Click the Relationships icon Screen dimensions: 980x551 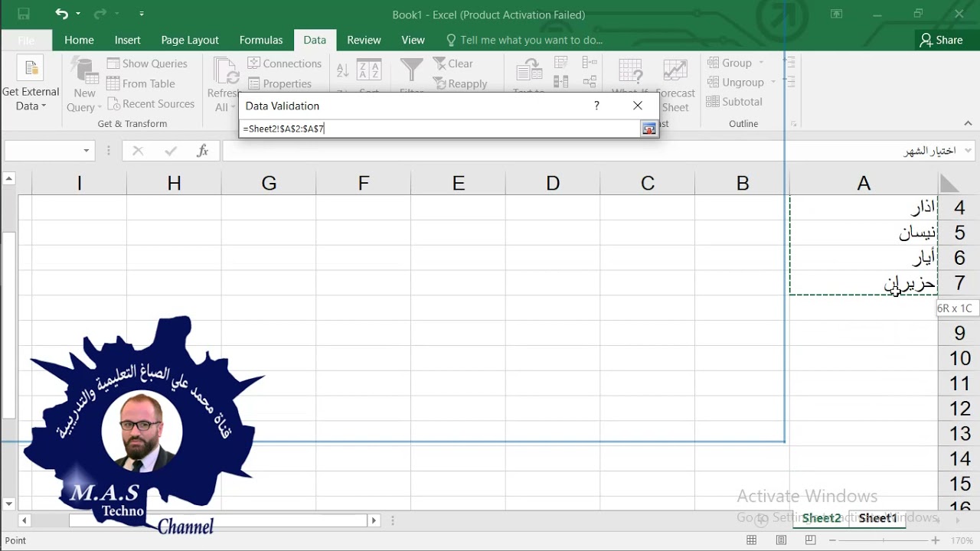[589, 81]
